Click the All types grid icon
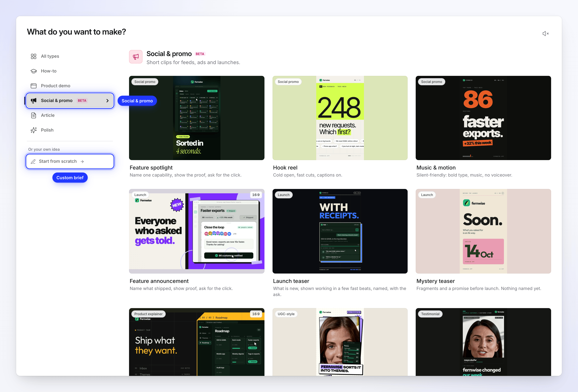 point(34,56)
